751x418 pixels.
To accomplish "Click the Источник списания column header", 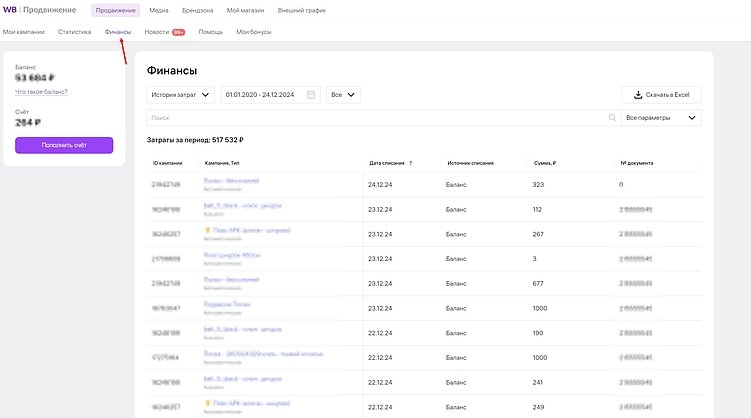I will [470, 163].
